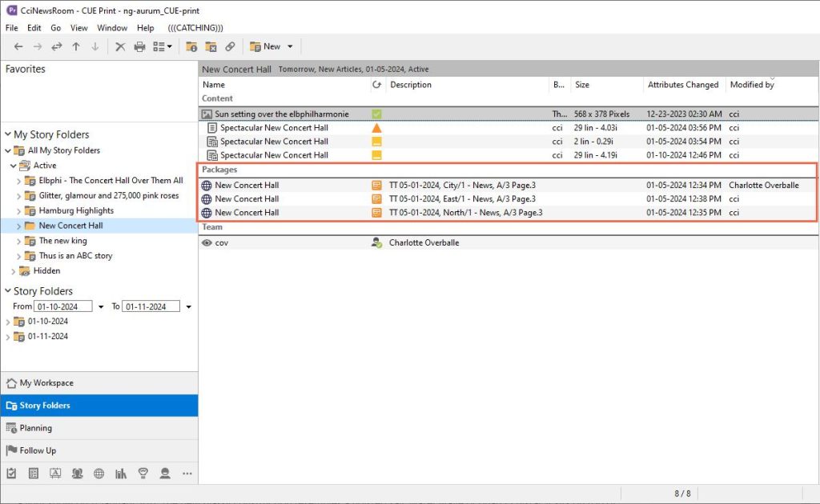Open the From date dropdown arrow

coord(101,306)
